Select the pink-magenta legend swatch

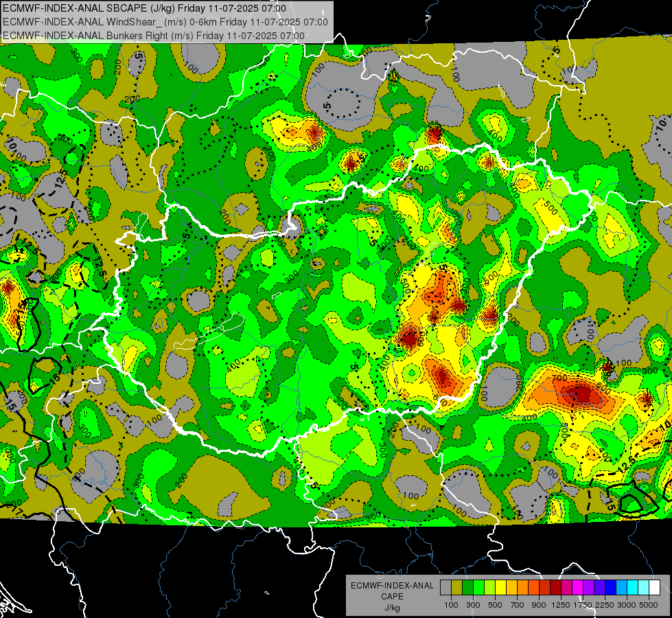coord(566,587)
